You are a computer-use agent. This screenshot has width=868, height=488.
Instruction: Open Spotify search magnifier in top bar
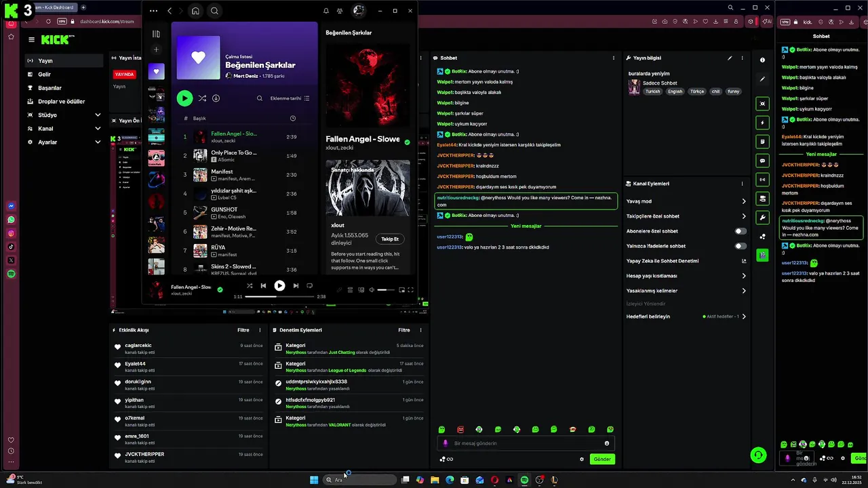click(x=214, y=11)
